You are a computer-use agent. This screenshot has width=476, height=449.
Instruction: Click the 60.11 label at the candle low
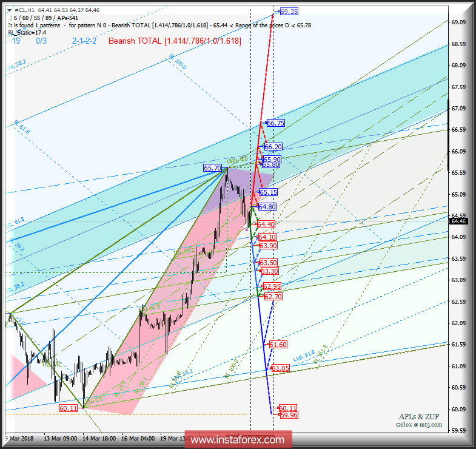69,408
